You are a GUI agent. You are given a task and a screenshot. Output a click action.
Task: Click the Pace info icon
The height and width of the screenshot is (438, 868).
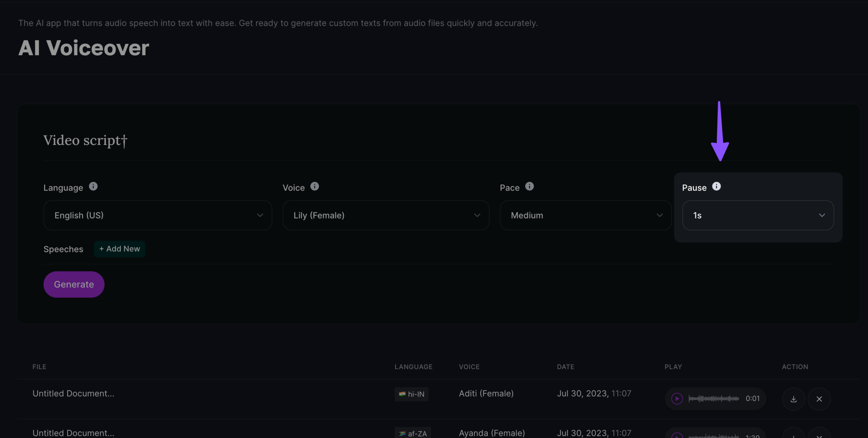529,187
